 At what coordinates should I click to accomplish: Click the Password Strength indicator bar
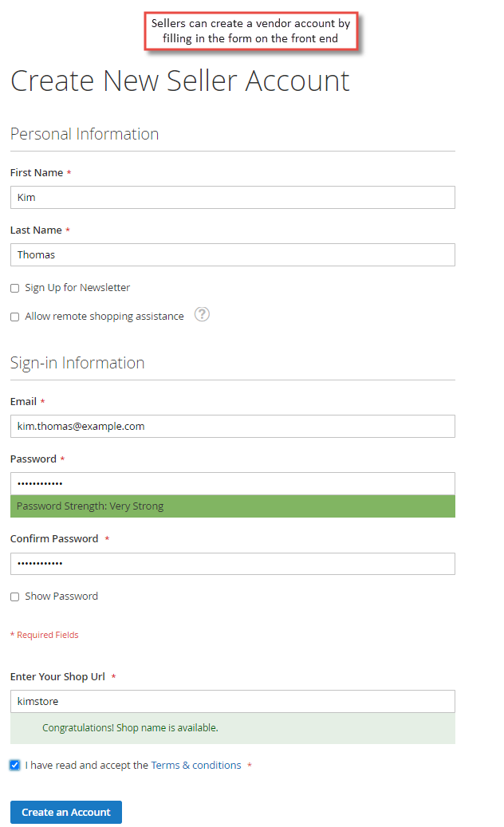coord(233,506)
